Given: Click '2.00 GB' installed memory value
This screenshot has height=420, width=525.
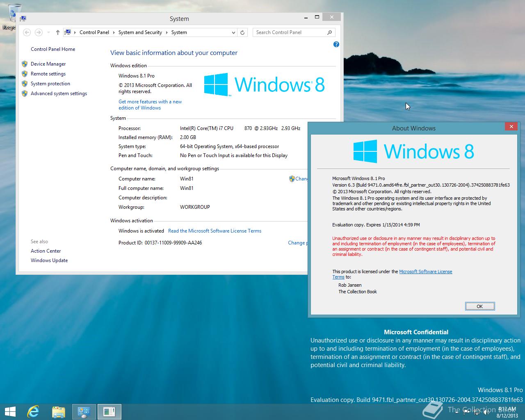Looking at the screenshot, I should [x=188, y=137].
